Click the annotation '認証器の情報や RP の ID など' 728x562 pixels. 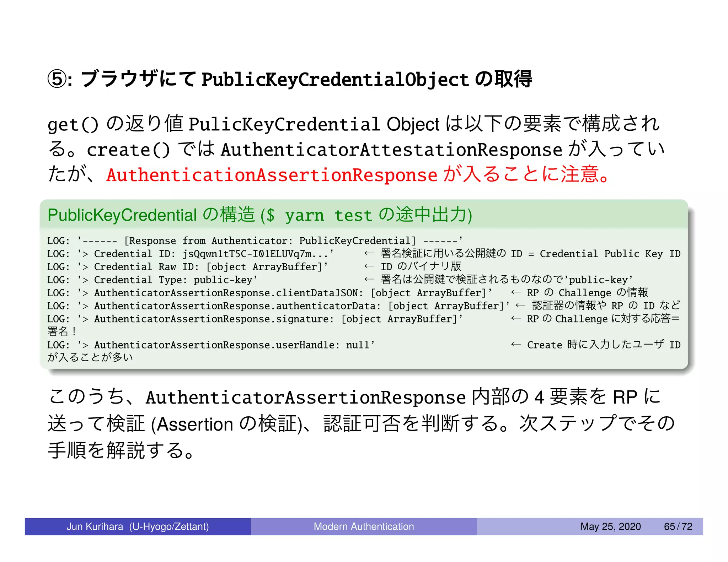point(606,306)
